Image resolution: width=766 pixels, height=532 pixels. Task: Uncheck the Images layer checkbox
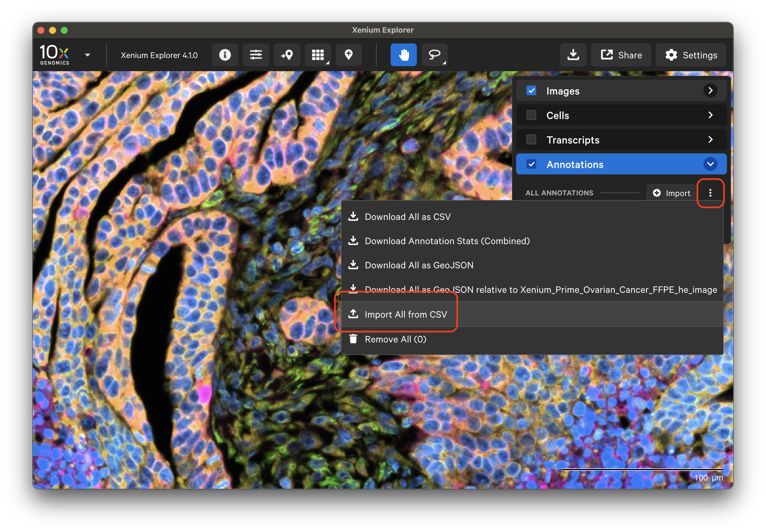(531, 91)
